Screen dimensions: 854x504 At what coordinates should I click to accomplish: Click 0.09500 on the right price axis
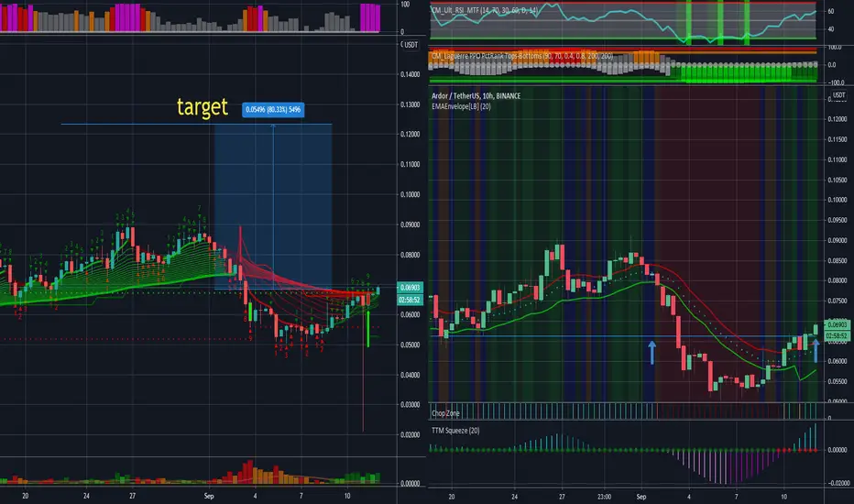pos(838,220)
